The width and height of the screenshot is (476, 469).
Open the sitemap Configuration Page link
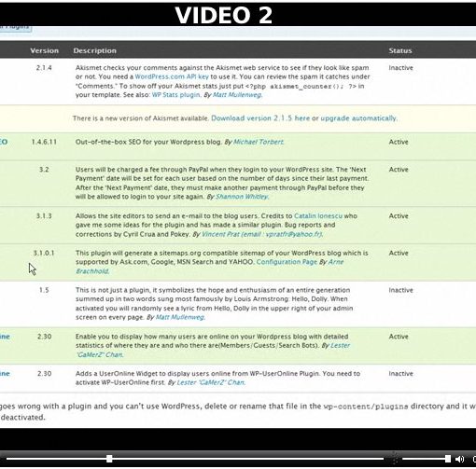(x=287, y=262)
